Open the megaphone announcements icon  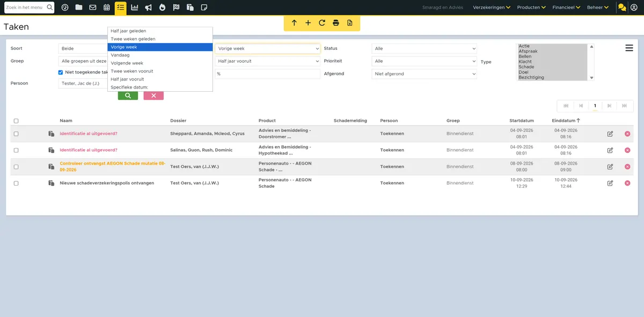[x=149, y=8]
